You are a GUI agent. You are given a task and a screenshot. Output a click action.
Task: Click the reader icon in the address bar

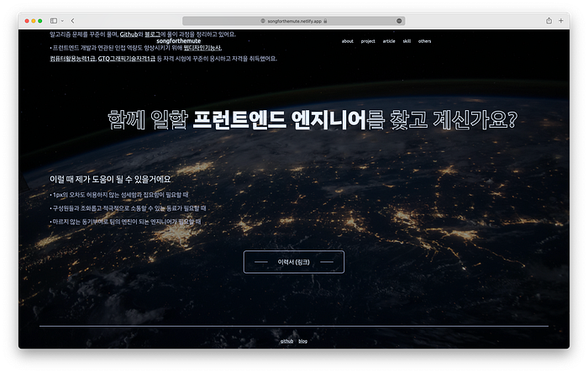[x=399, y=21]
